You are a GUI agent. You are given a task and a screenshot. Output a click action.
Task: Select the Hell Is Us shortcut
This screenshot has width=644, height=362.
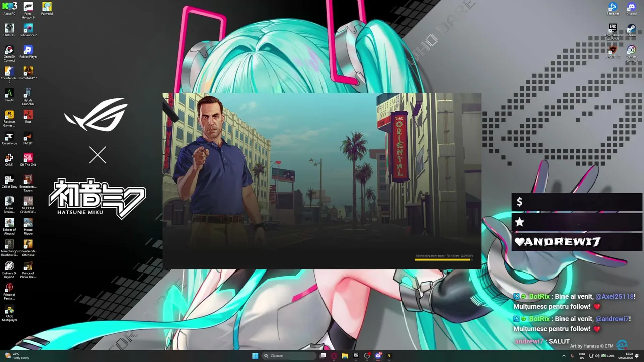9,30
